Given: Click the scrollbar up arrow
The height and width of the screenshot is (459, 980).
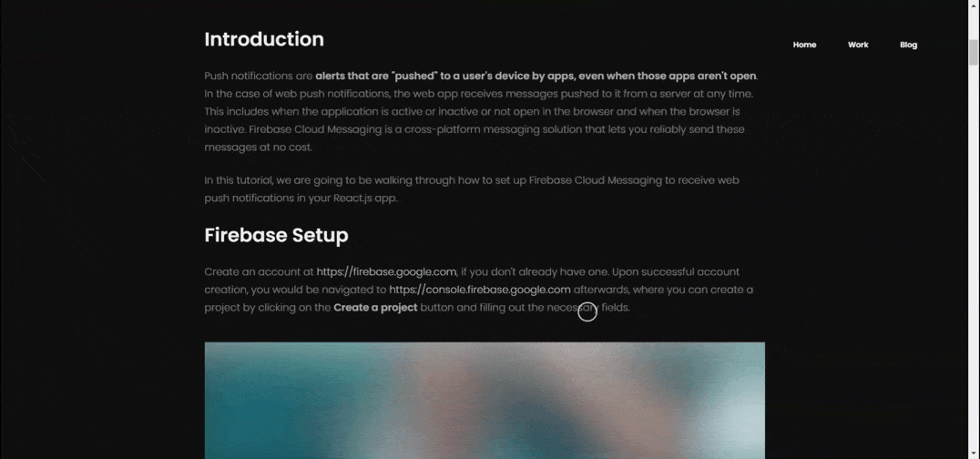Looking at the screenshot, I should click(973, 5).
